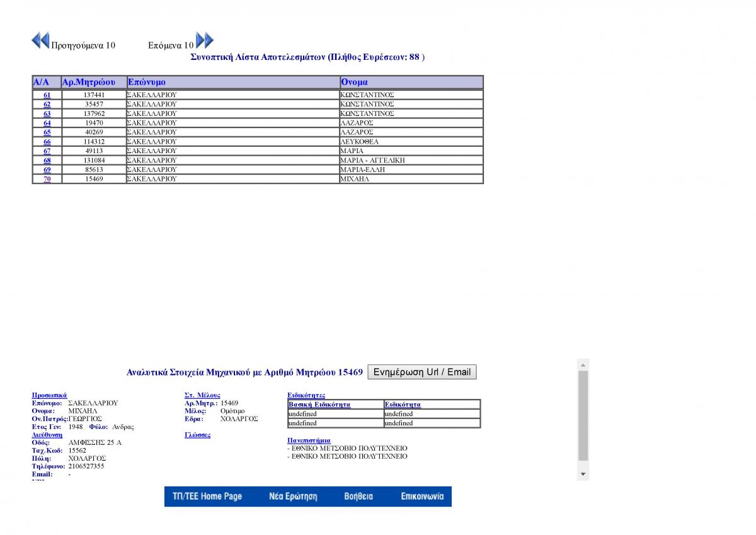The height and width of the screenshot is (535, 756).
Task: Click the details panel scrollbar thumb
Action: pyautogui.click(x=583, y=416)
